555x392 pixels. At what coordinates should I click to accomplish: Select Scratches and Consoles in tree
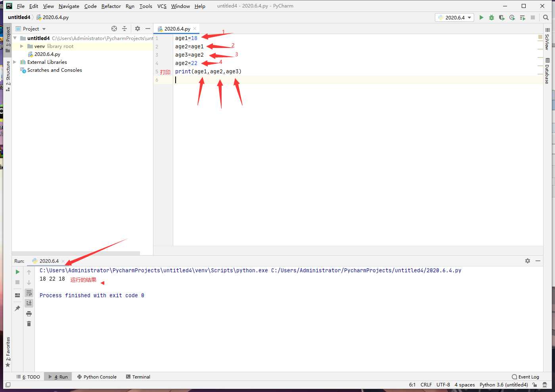54,70
